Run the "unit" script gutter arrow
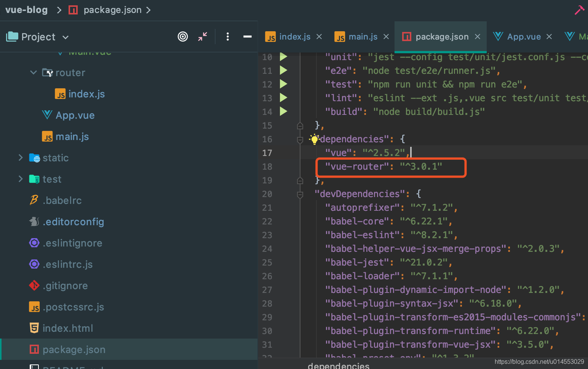This screenshot has height=369, width=588. 283,57
